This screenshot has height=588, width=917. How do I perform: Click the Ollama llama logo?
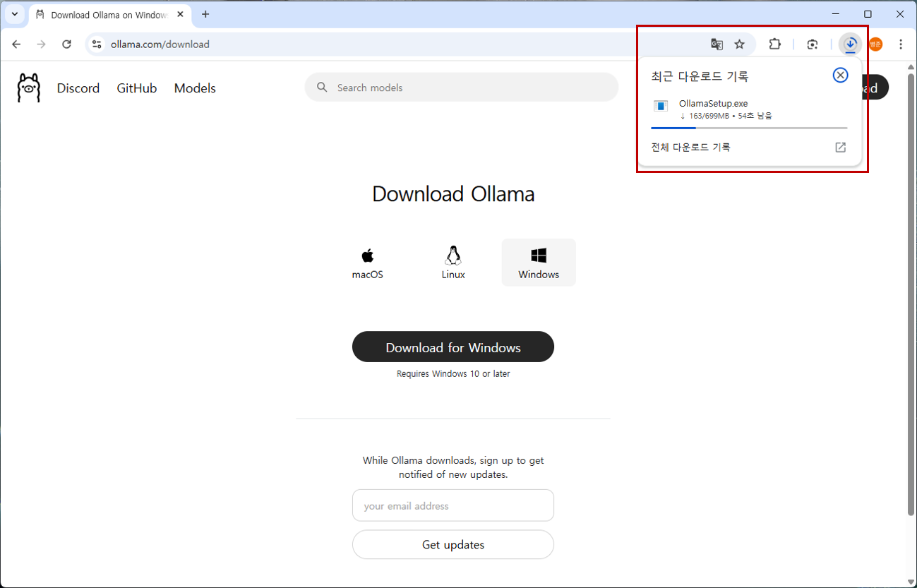point(29,88)
